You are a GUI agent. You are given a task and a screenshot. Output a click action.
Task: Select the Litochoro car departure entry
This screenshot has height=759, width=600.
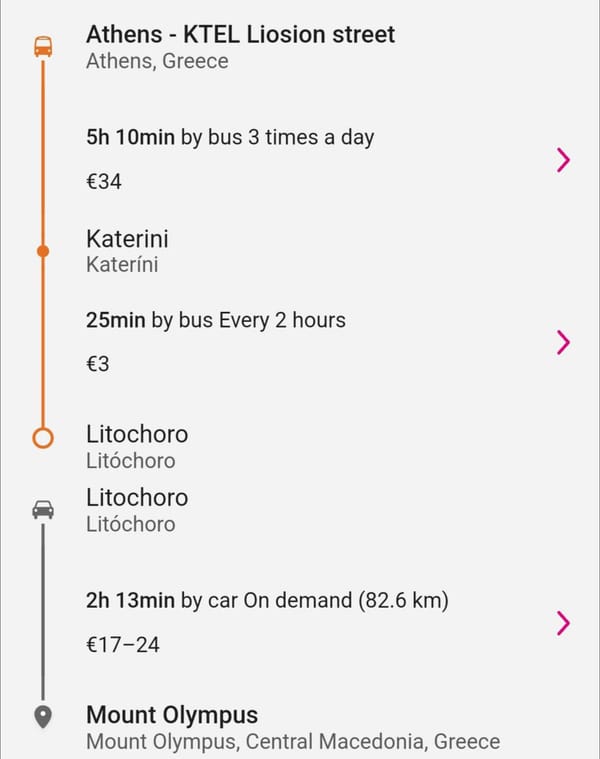pos(137,510)
